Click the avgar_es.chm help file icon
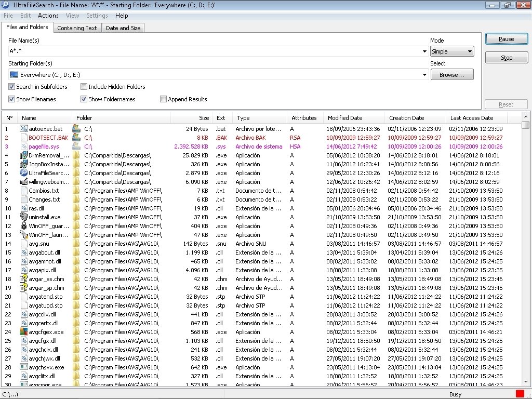 [x=24, y=278]
